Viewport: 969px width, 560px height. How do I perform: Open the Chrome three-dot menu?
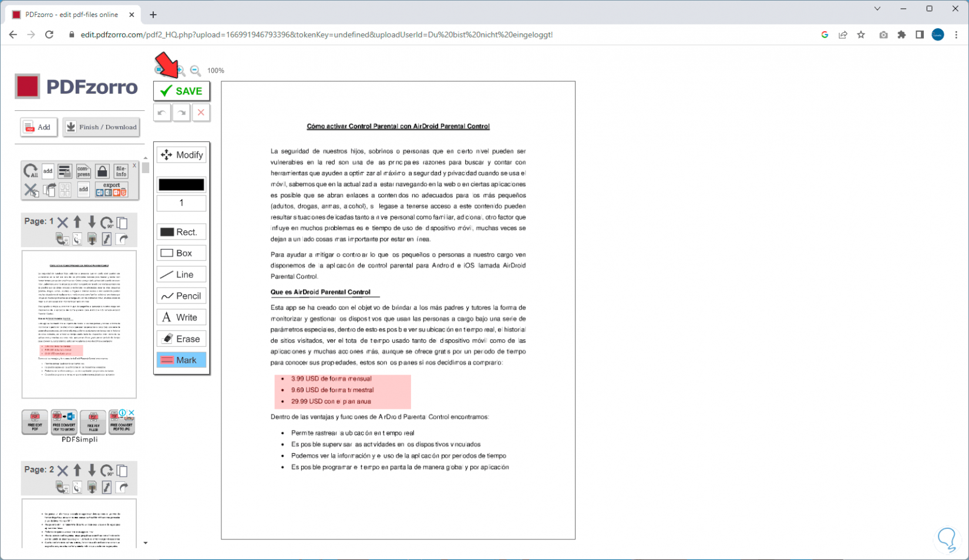956,35
